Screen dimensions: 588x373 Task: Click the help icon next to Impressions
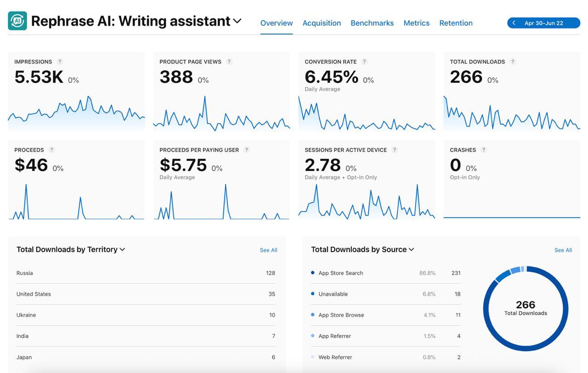tap(60, 62)
